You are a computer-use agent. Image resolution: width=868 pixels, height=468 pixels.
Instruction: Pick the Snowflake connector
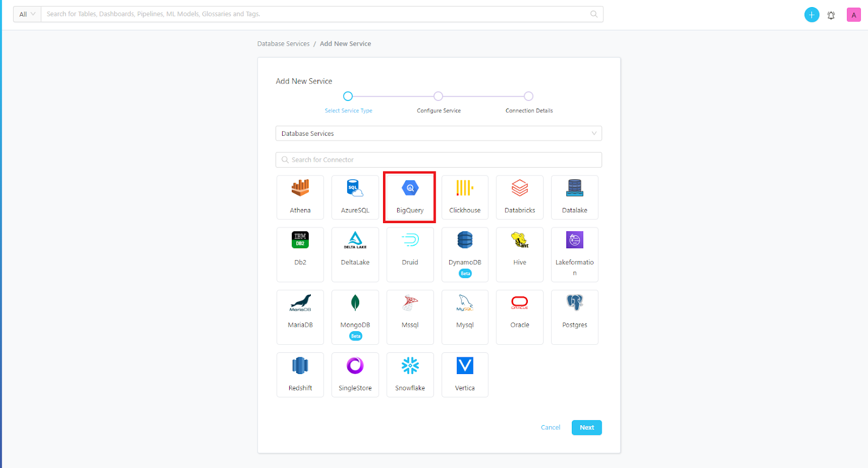(x=410, y=366)
